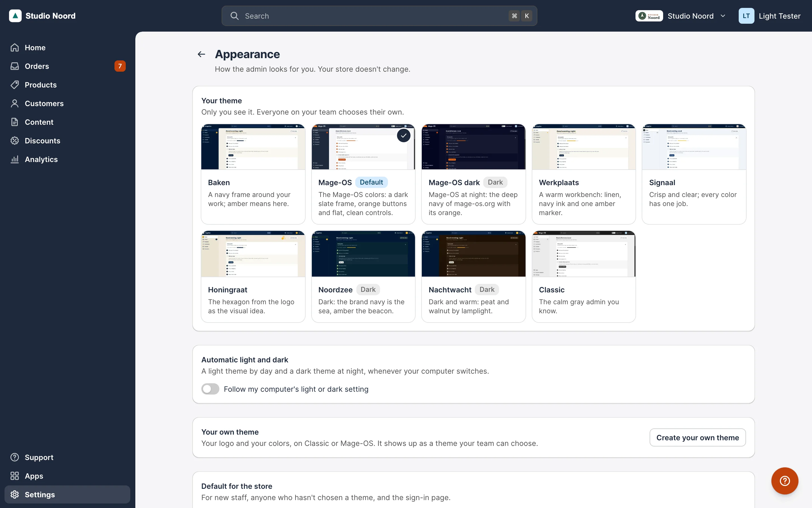The image size is (812, 508).
Task: Toggle Follow my computer's light or dark setting
Action: coord(210,389)
